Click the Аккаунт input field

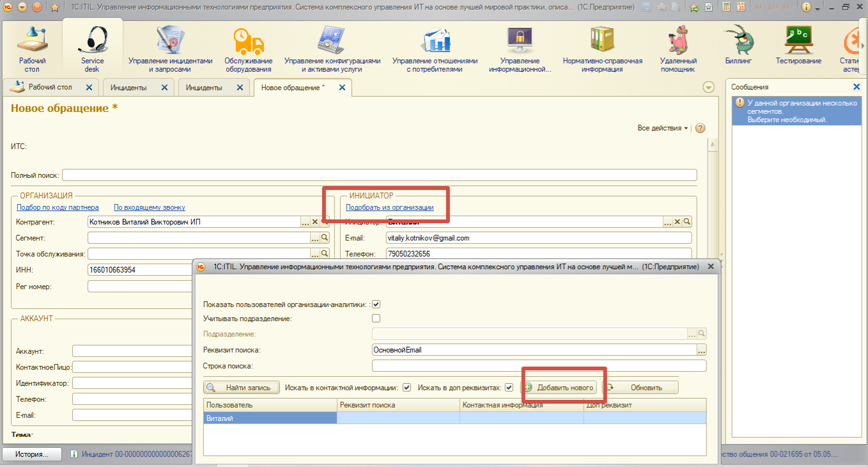133,351
